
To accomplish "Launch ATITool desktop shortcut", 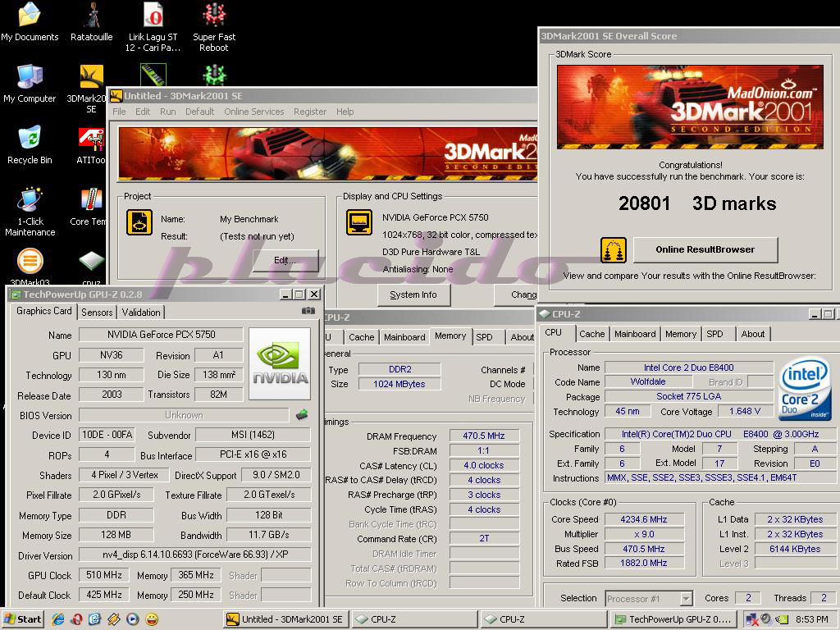I will pos(92,138).
